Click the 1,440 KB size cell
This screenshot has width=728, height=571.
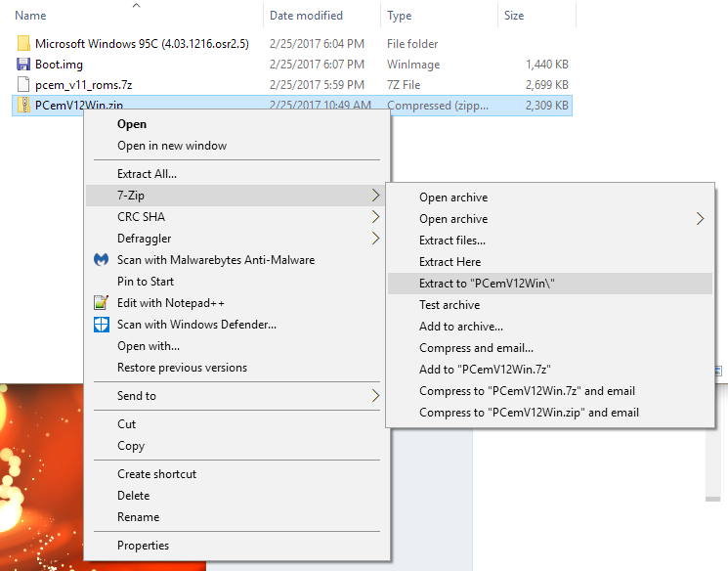pyautogui.click(x=547, y=65)
